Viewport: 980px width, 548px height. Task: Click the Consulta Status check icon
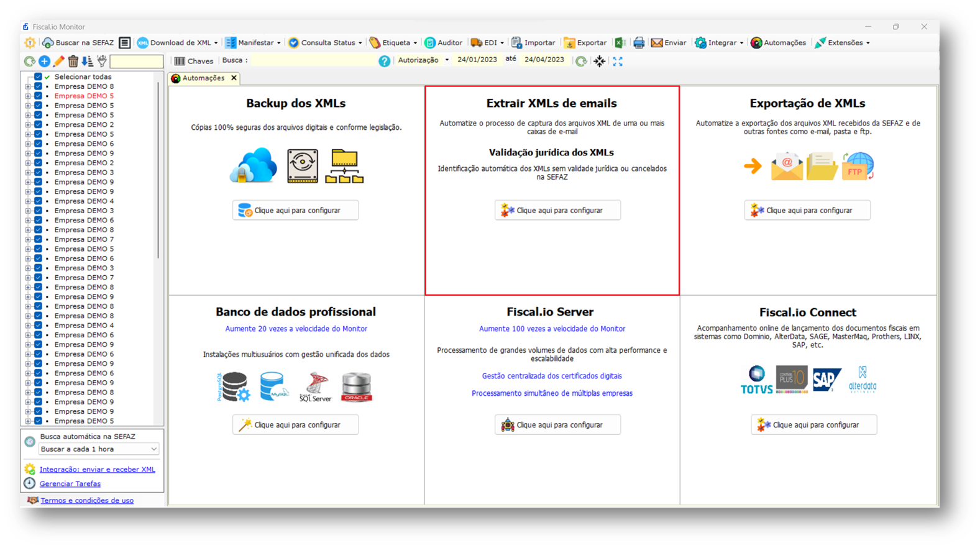click(294, 43)
